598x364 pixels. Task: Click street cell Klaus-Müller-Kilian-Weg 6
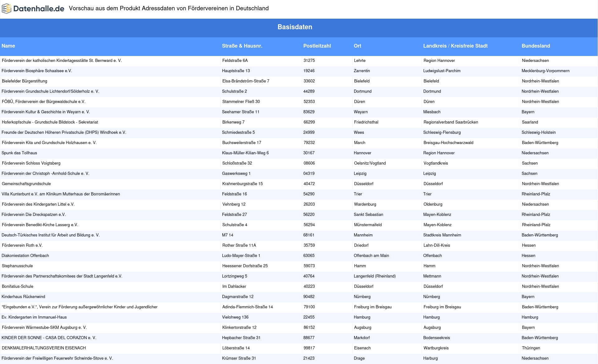click(x=245, y=153)
